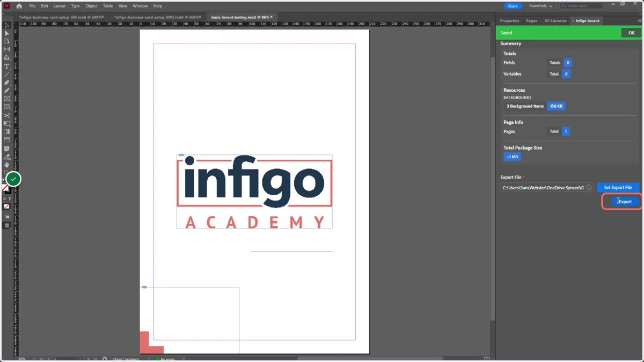Select the Eyedropper tool
This screenshot has width=644, height=362.
click(7, 157)
